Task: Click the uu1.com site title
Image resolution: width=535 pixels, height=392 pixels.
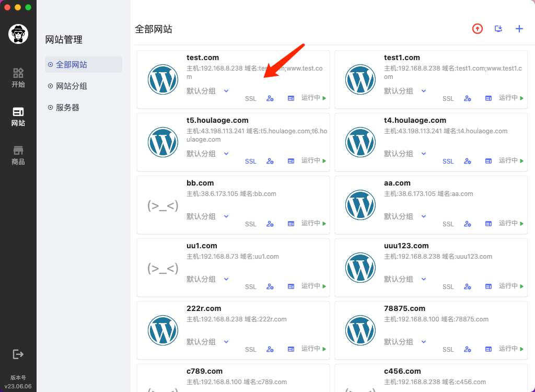Action: pos(202,246)
